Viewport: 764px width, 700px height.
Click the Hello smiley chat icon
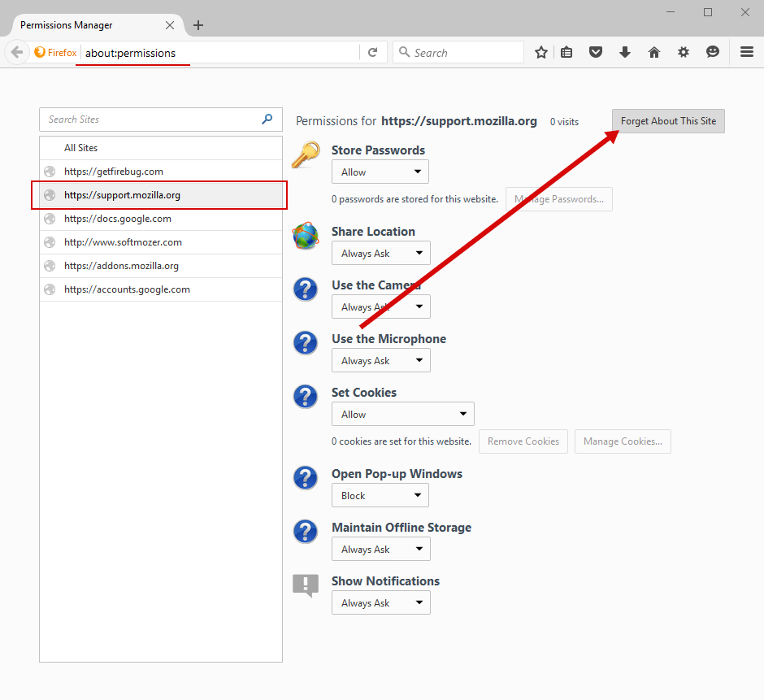pyautogui.click(x=712, y=52)
